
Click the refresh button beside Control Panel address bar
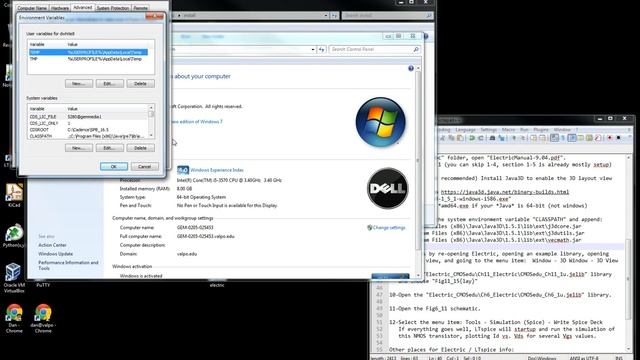tap(322, 49)
